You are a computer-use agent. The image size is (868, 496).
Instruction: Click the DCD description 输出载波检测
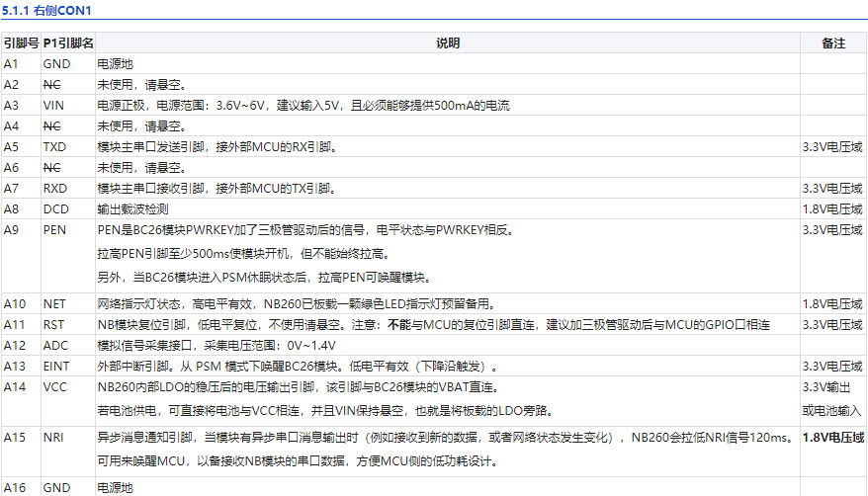(132, 209)
